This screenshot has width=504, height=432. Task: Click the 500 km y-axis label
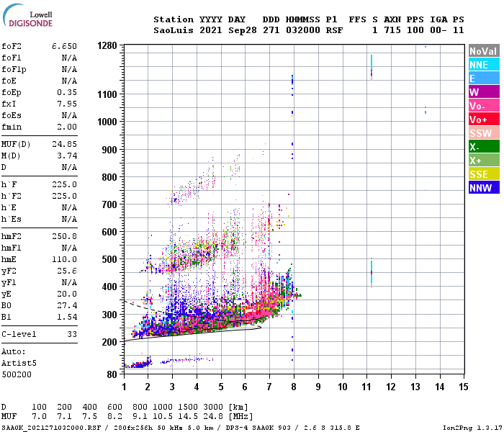coord(109,259)
